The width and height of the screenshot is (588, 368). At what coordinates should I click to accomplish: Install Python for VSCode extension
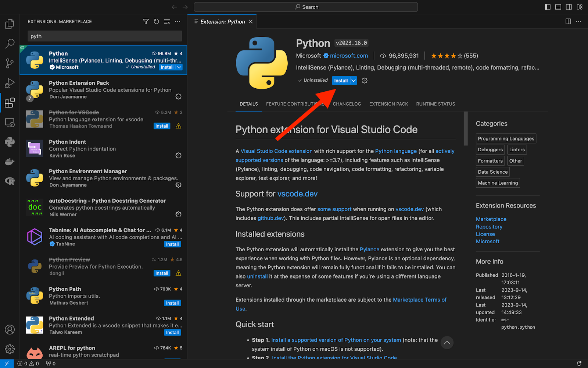(162, 126)
